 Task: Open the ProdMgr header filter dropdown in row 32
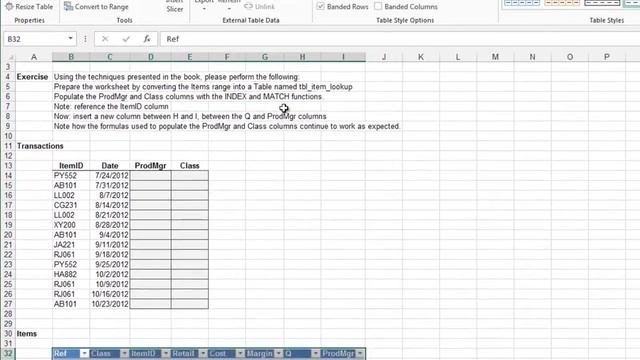tap(360, 353)
